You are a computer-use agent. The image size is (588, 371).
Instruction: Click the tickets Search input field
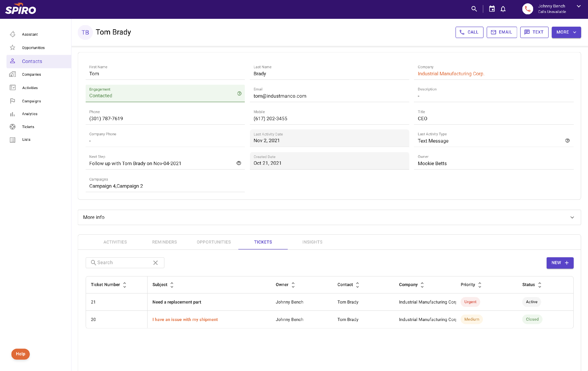122,263
